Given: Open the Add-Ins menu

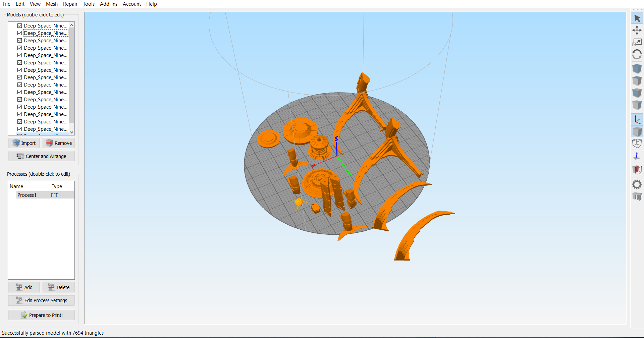Looking at the screenshot, I should pos(109,4).
